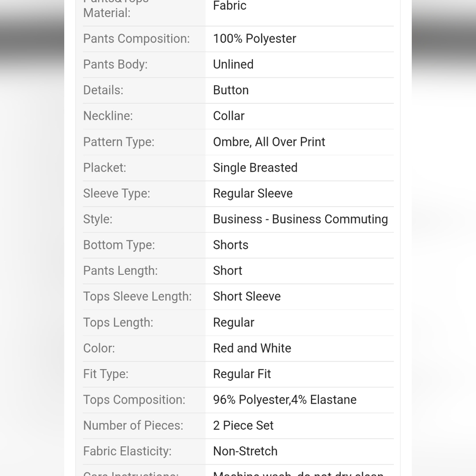Select the 'Unlined' value text
The image size is (476, 476).
[233, 64]
